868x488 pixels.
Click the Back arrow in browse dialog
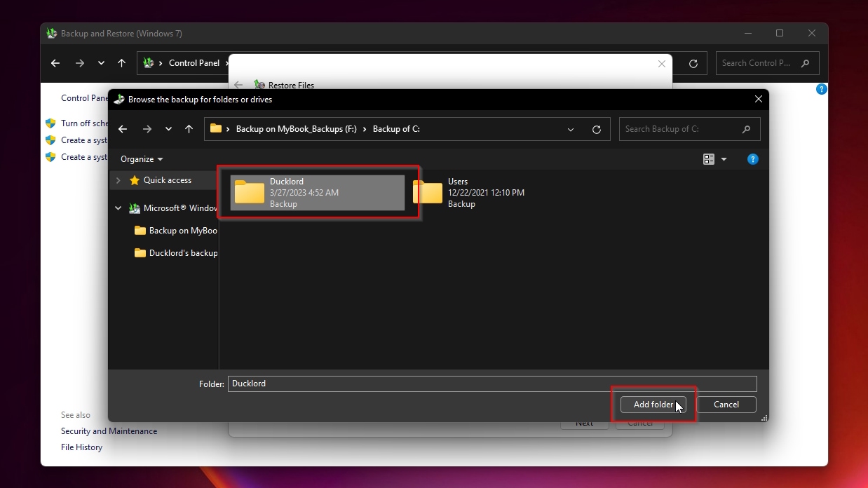tap(123, 129)
